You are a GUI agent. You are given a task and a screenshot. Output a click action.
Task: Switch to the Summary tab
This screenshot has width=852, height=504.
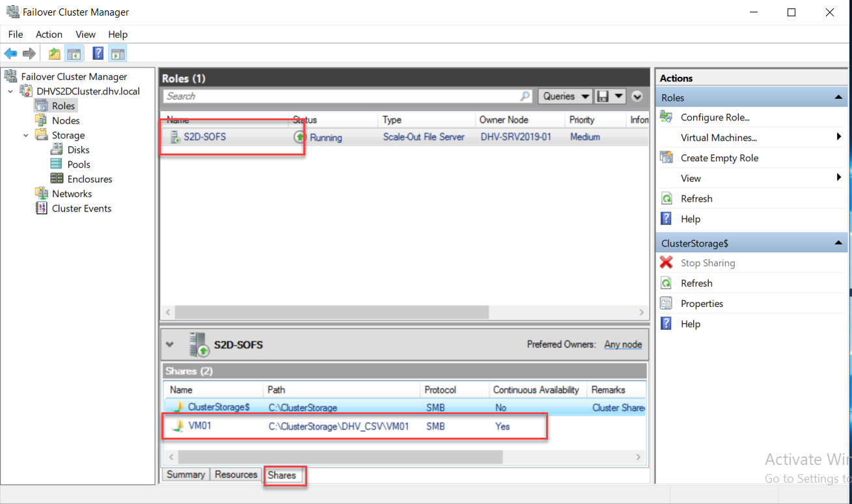coord(186,475)
